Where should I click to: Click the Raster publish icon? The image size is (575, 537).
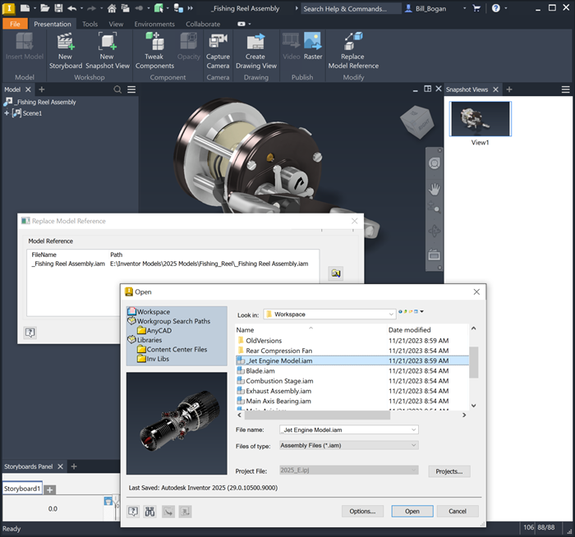pyautogui.click(x=313, y=41)
